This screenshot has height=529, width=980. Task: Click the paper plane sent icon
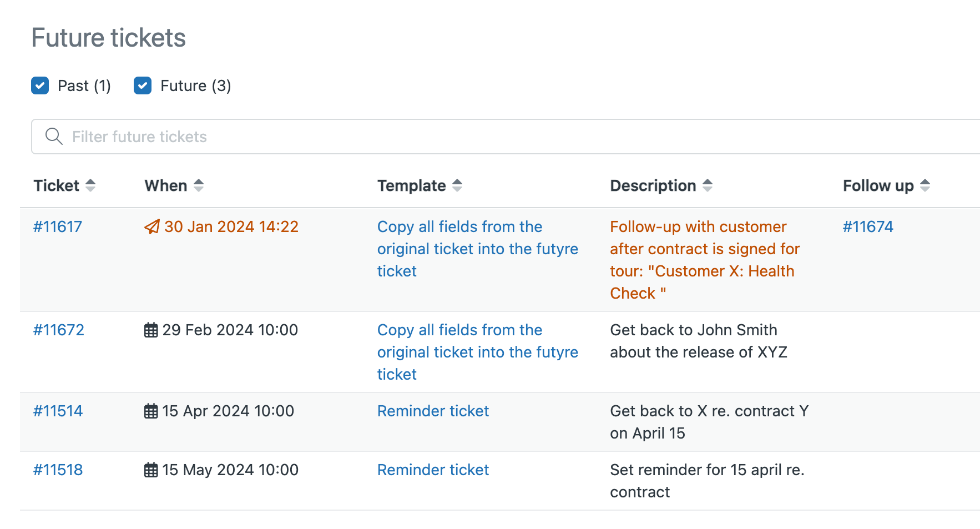pos(151,226)
